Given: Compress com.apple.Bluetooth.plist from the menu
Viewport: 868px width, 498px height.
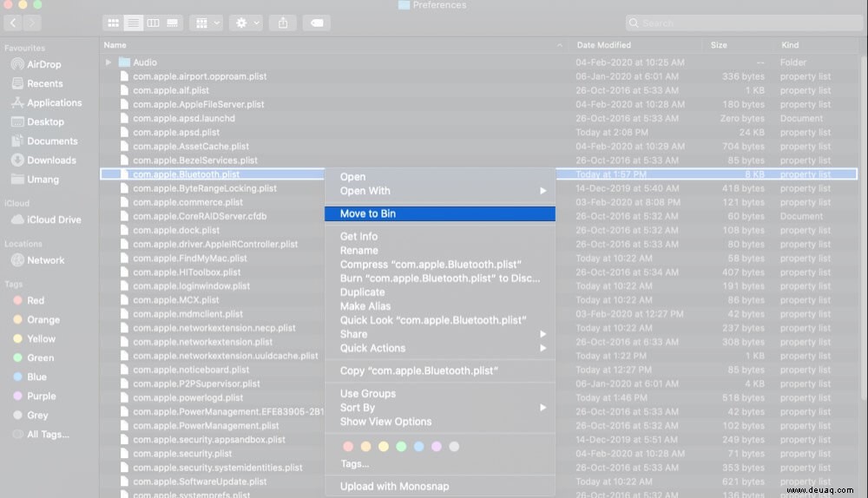Looking at the screenshot, I should coord(440,265).
